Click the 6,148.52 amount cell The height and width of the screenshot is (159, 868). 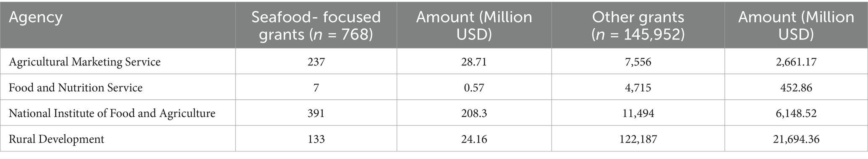pos(796,113)
